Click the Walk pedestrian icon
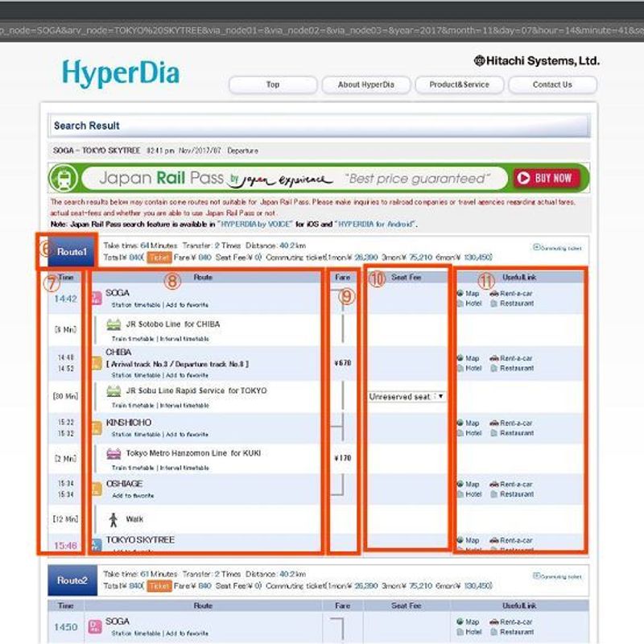644x644 pixels. point(114,519)
